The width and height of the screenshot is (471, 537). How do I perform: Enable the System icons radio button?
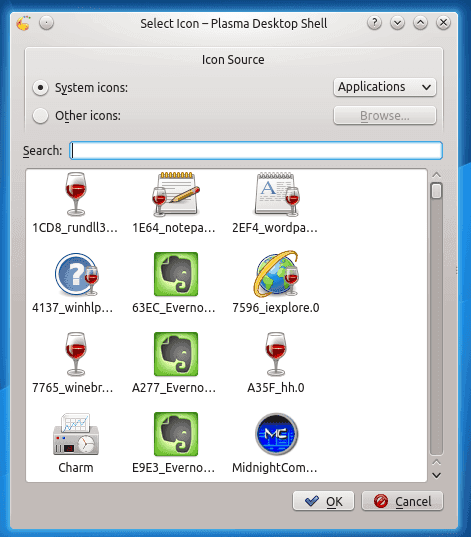click(x=40, y=88)
